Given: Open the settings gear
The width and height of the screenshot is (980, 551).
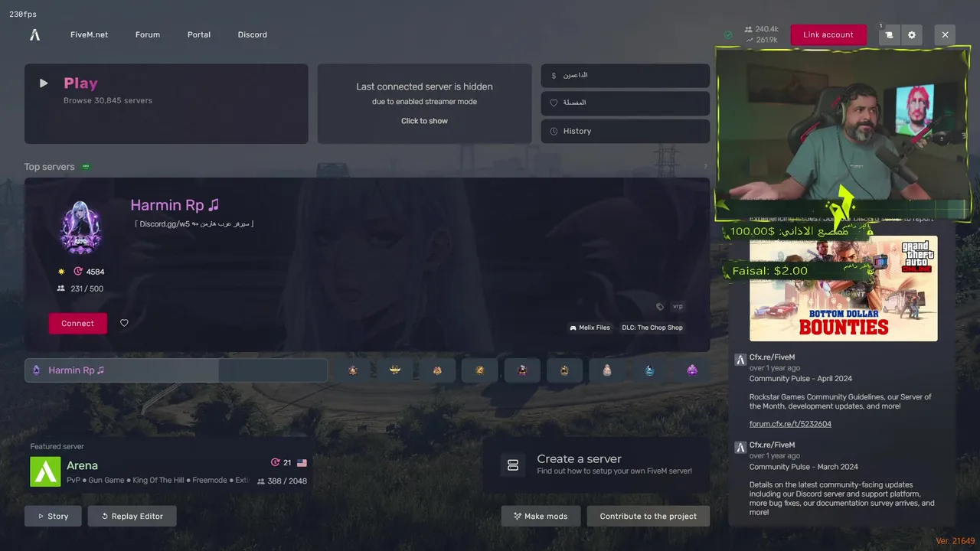Looking at the screenshot, I should click(x=911, y=34).
